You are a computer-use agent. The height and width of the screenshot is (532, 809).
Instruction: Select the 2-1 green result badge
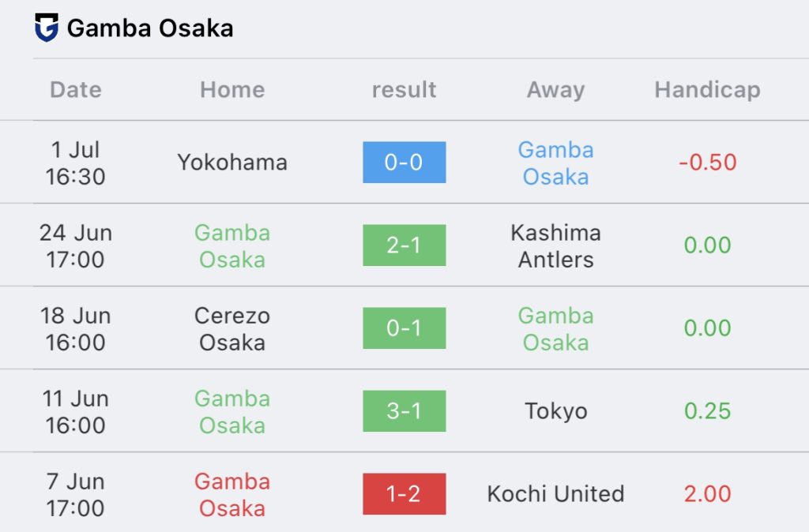click(x=404, y=245)
